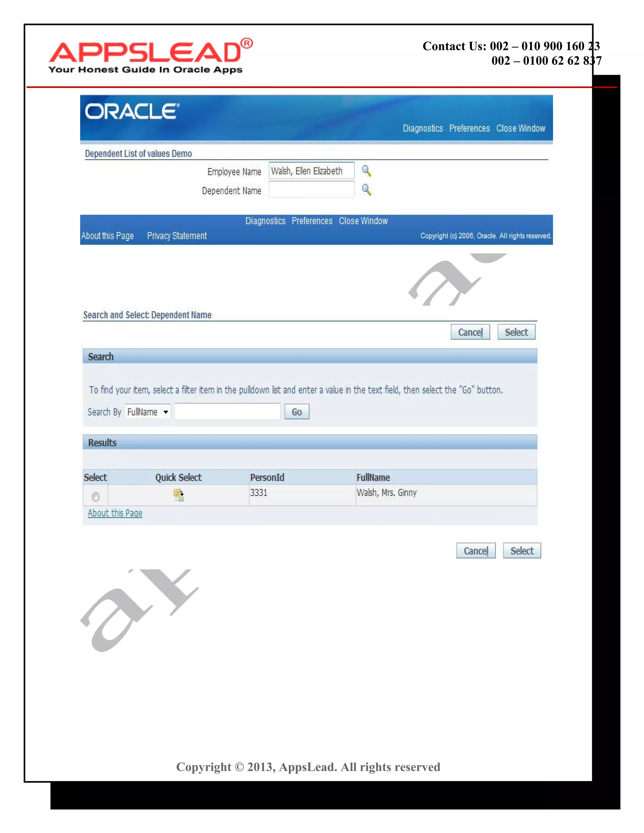
Task: Click top Cancel button in Search and Select
Action: coord(470,332)
